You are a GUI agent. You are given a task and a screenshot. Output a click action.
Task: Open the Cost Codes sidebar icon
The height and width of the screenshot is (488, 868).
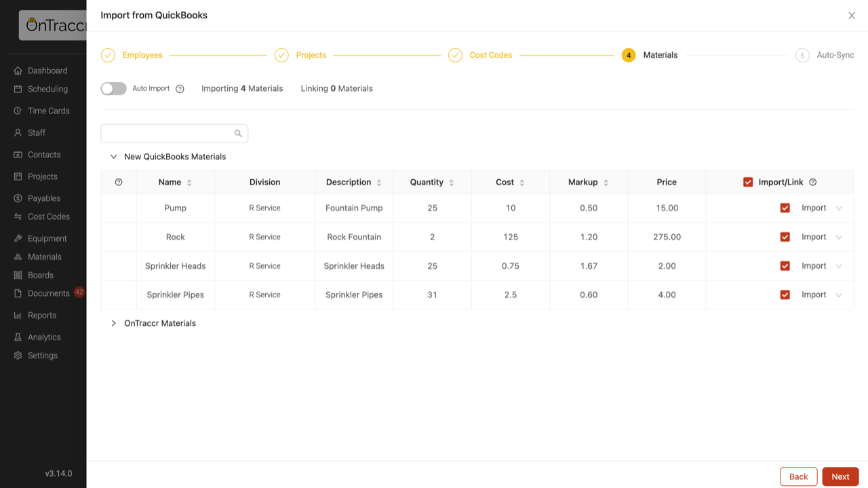pyautogui.click(x=18, y=217)
